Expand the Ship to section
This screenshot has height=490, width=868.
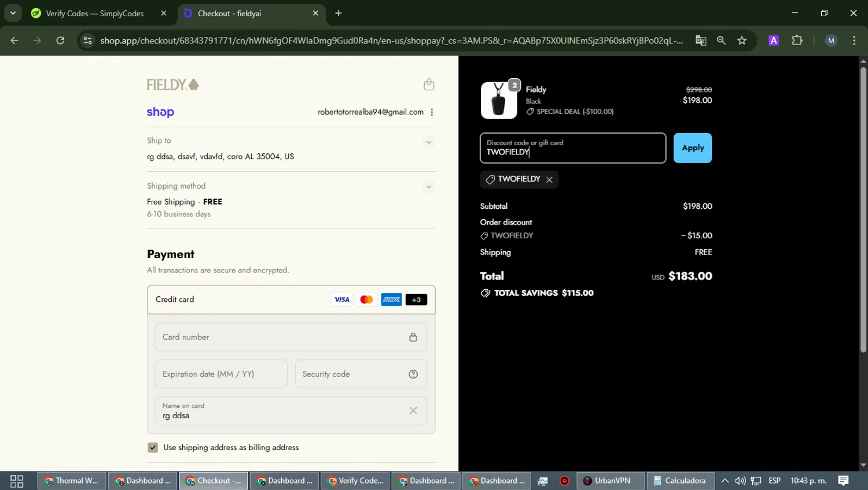(x=428, y=142)
